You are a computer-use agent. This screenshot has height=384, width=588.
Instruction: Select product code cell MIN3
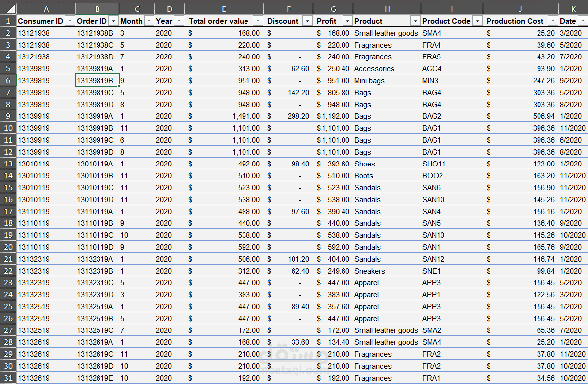tap(452, 81)
